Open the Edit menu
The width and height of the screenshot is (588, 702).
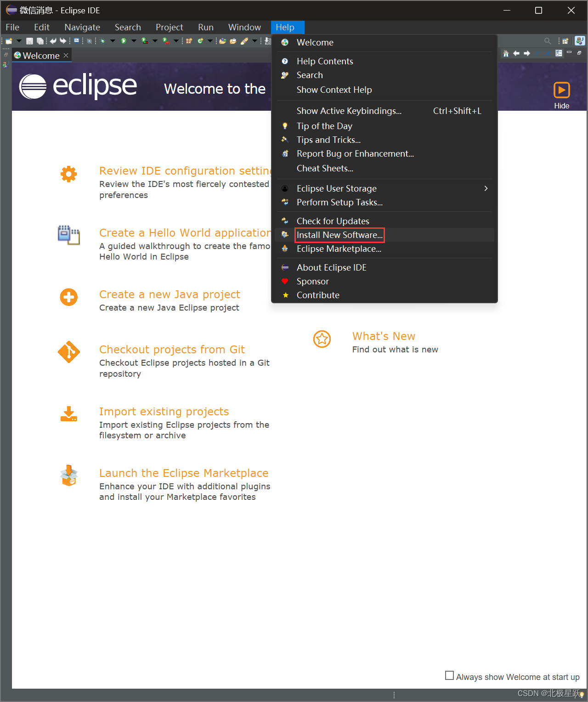[x=42, y=27]
